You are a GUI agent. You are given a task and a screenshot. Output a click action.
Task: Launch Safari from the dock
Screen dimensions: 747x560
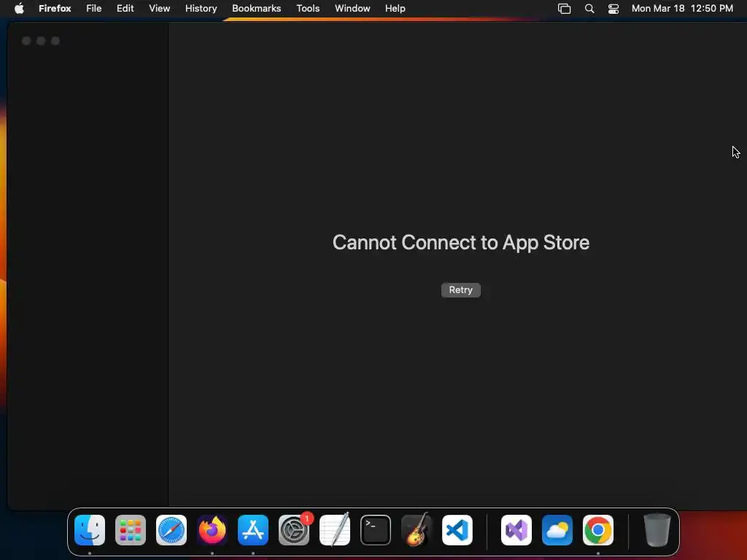(x=171, y=530)
